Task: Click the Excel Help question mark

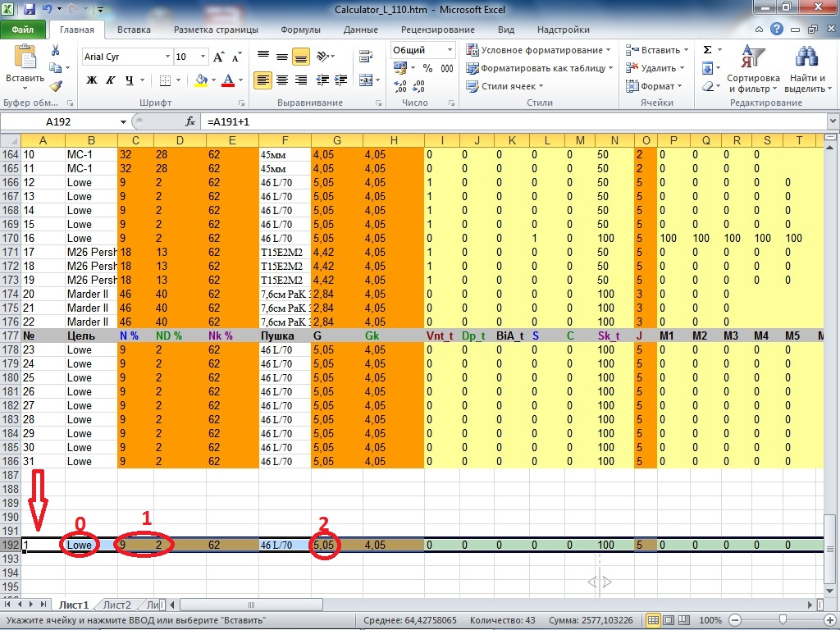Action: click(x=777, y=30)
